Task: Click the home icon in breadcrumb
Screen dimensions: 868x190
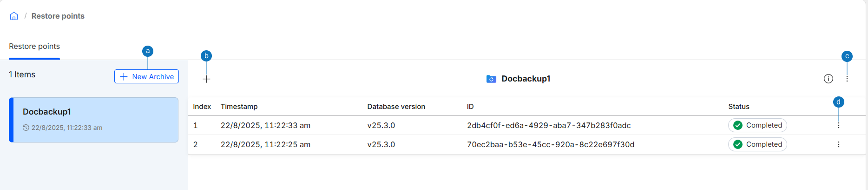Action: coord(14,16)
